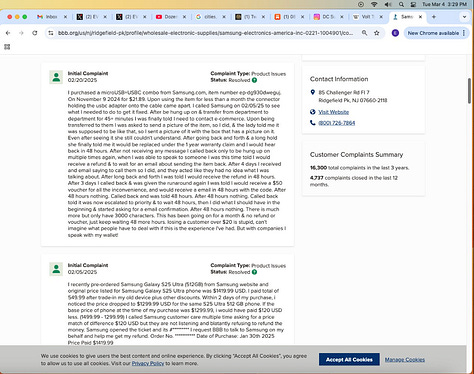Close the YouTube tab
Image resolution: width=474 pixels, height=374 pixels.
[x=184, y=17]
